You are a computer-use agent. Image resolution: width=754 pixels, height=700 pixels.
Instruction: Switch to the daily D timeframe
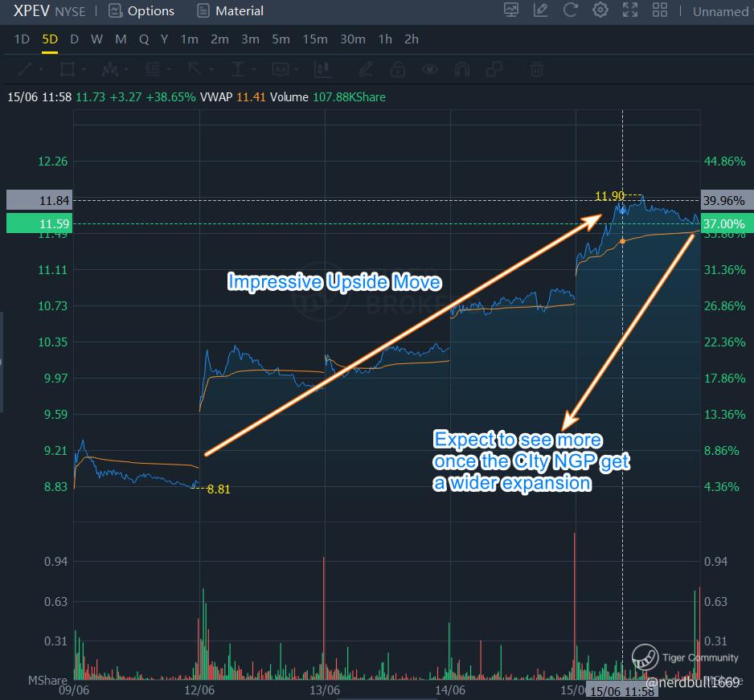(75, 39)
